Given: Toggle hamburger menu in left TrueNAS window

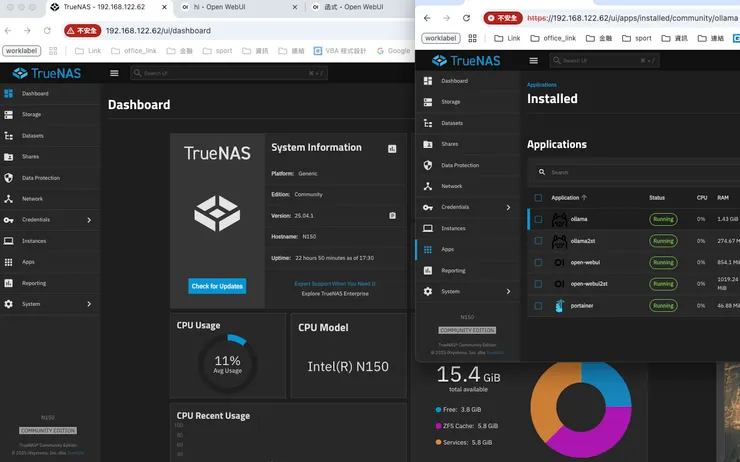Looking at the screenshot, I should [114, 73].
